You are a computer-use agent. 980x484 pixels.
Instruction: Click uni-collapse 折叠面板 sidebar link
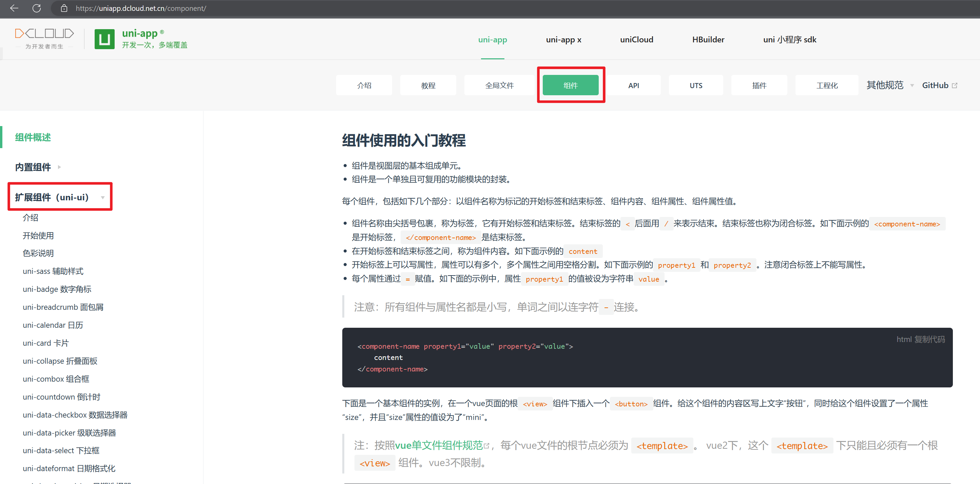click(68, 360)
